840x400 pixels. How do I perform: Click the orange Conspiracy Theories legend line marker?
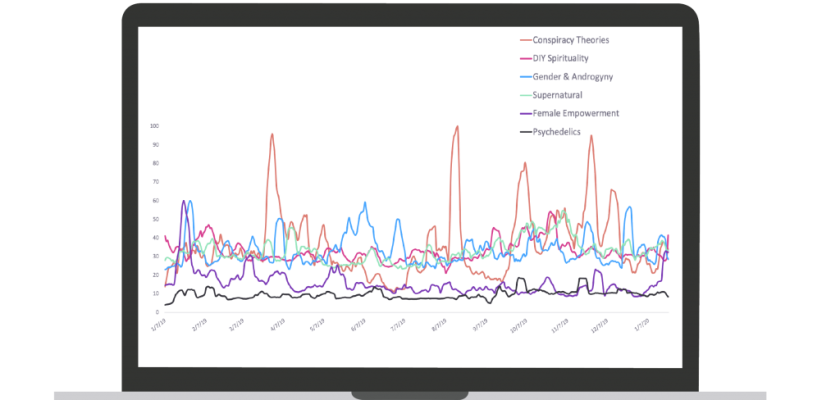525,40
